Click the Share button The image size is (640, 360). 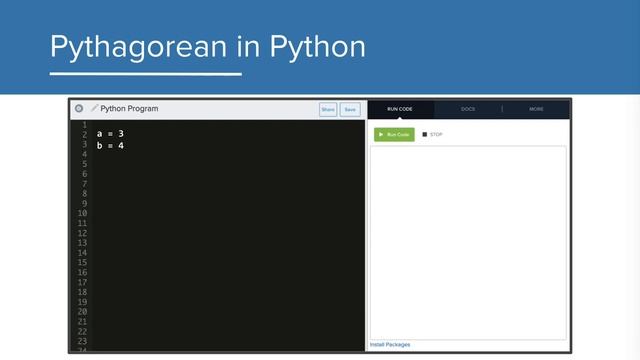click(328, 109)
